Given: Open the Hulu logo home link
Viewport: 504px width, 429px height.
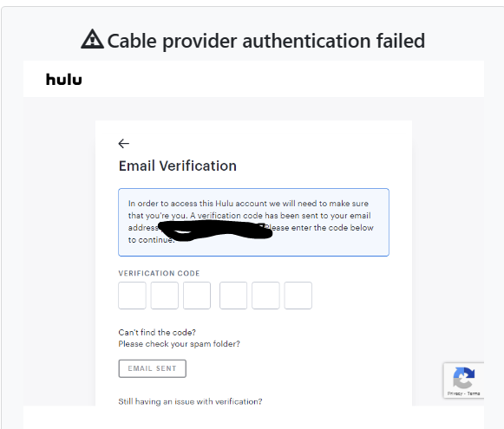Looking at the screenshot, I should coord(64,80).
